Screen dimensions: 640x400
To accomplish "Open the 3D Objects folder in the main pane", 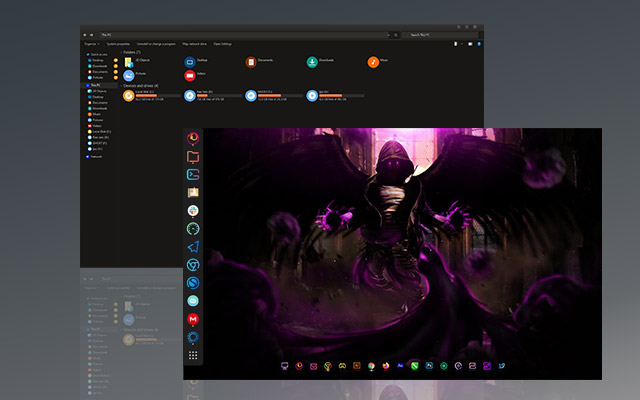I will 129,62.
